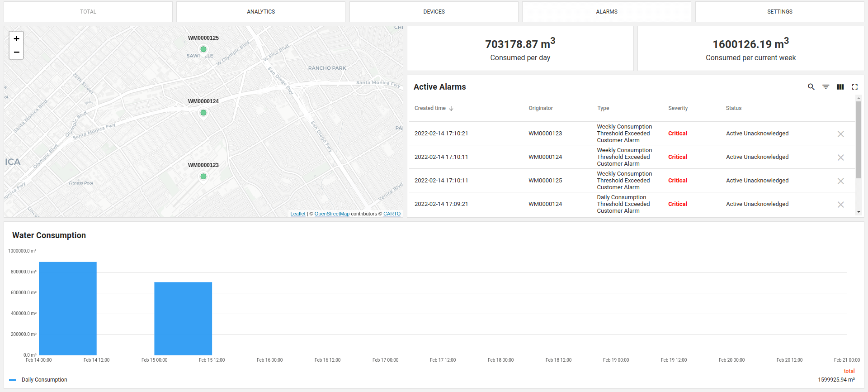Open the Active Alarms filter
868x392 pixels.
click(826, 87)
